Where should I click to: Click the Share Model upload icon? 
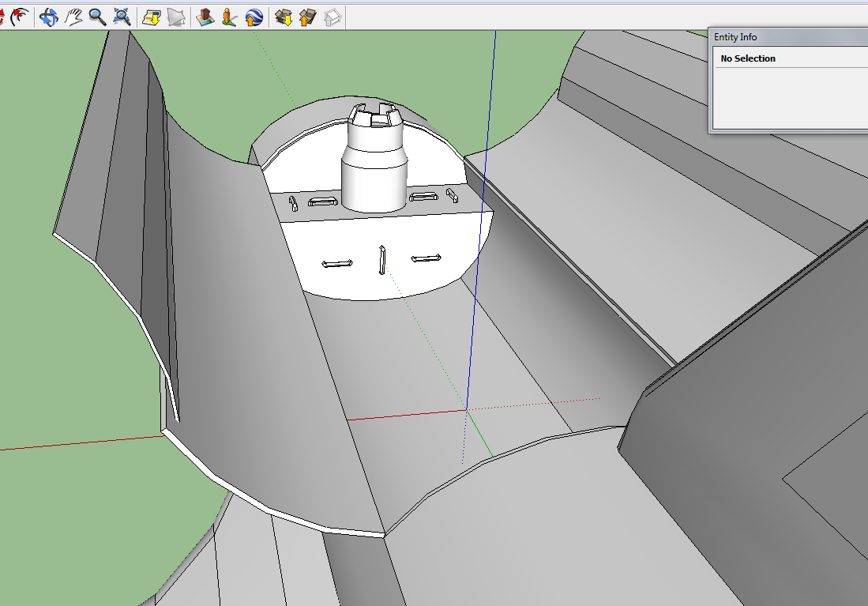pos(308,17)
